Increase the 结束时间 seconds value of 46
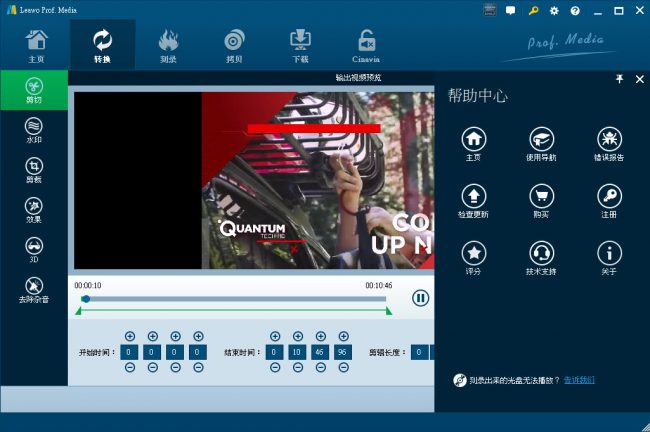The width and height of the screenshot is (650, 432). pyautogui.click(x=320, y=337)
